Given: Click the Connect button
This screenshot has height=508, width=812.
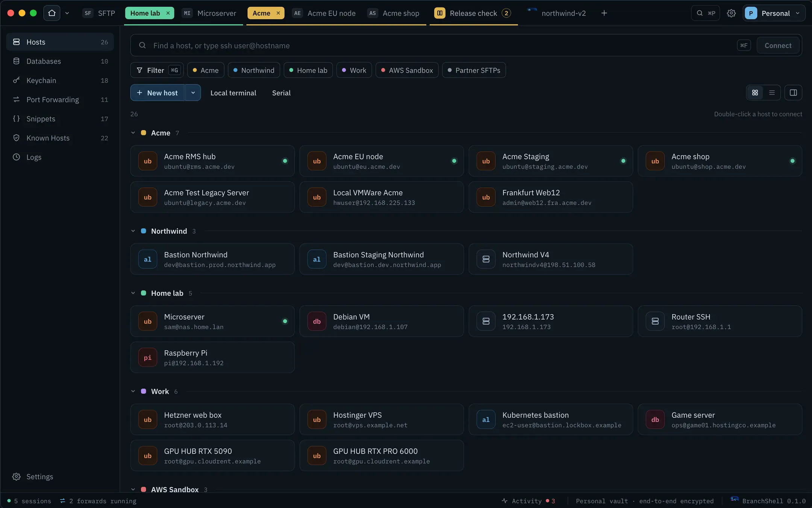Looking at the screenshot, I should tap(778, 46).
